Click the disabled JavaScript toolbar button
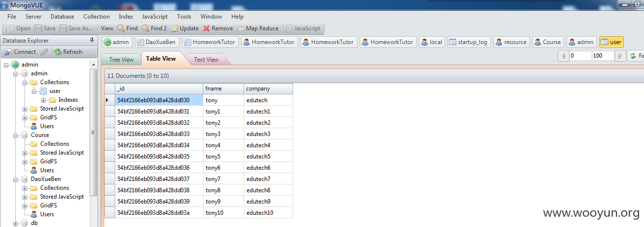644x227 pixels. 303,28
